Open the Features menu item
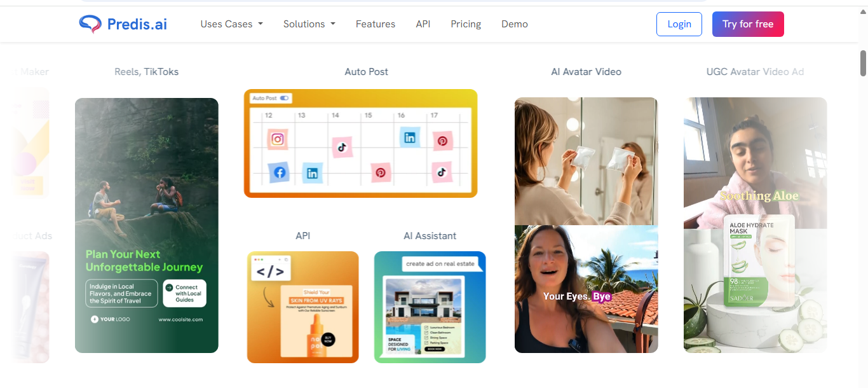Image resolution: width=868 pixels, height=388 pixels. (x=376, y=24)
